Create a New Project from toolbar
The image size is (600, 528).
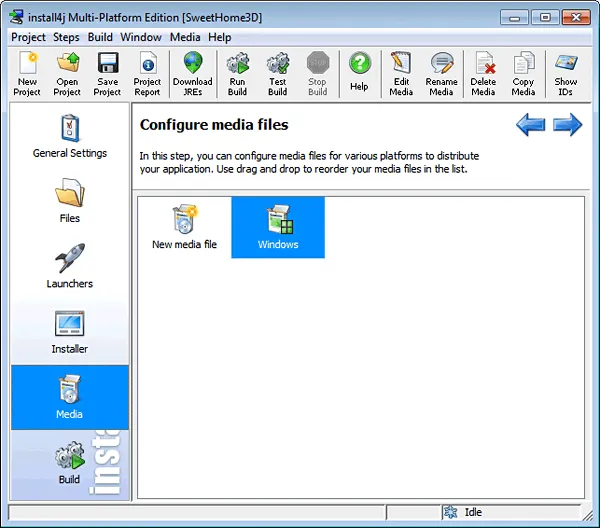(27, 74)
